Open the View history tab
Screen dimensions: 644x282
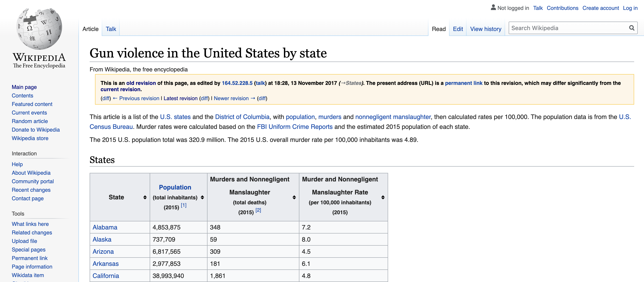tap(486, 29)
